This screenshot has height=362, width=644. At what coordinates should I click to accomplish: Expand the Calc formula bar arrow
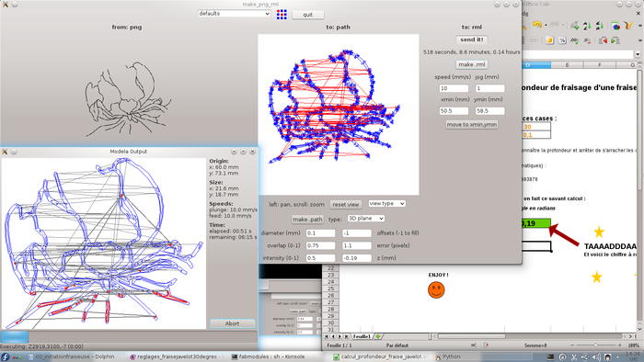click(638, 54)
